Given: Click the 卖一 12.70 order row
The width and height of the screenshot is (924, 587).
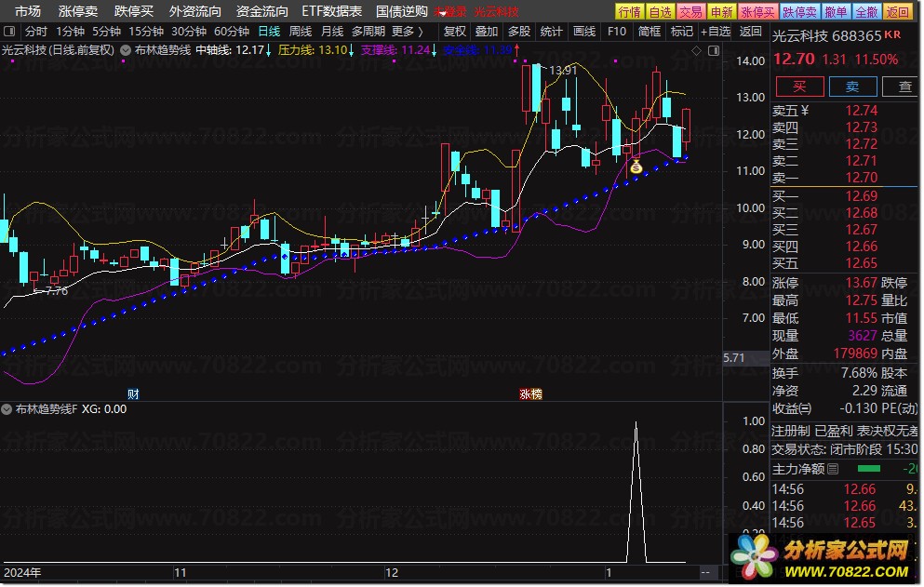Looking at the screenshot, I should 845,178.
